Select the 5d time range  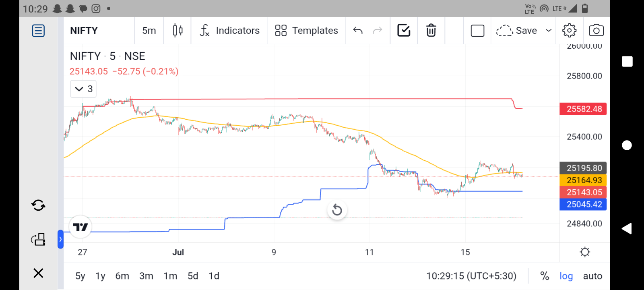point(193,276)
